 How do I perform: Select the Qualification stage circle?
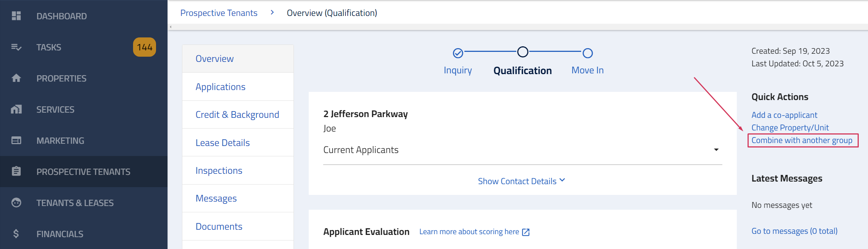[x=523, y=52]
